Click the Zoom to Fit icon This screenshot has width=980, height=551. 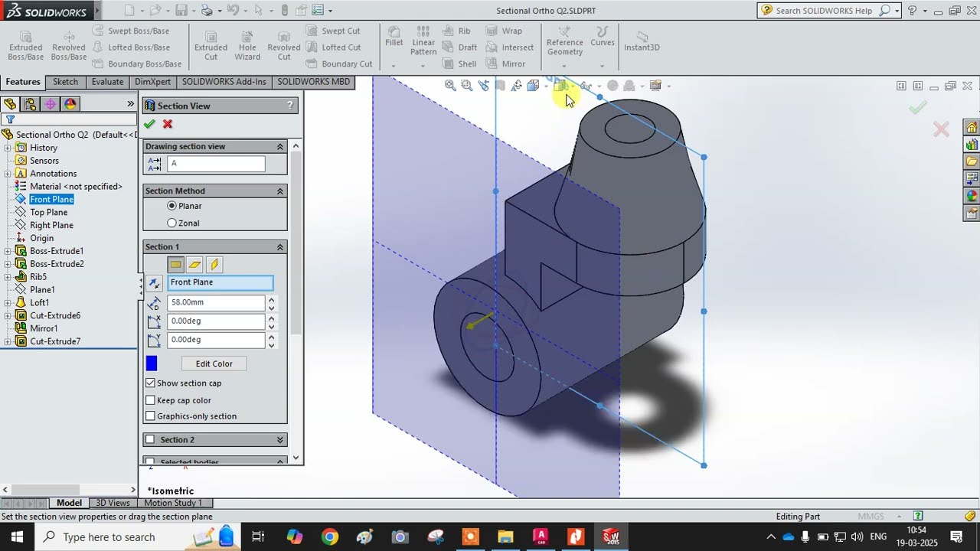pyautogui.click(x=450, y=86)
